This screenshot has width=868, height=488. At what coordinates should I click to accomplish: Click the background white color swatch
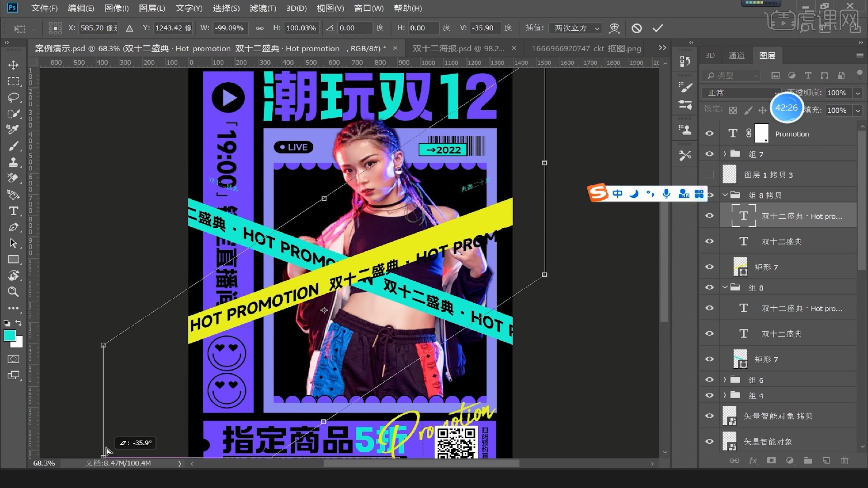click(19, 343)
